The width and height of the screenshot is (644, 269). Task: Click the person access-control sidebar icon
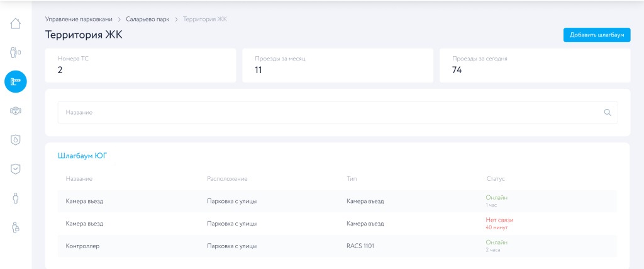click(16, 52)
